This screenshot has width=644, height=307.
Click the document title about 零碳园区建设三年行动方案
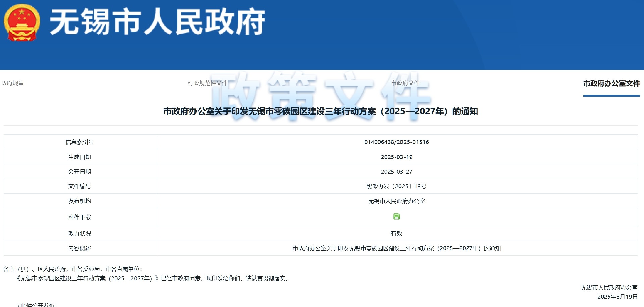pos(320,111)
